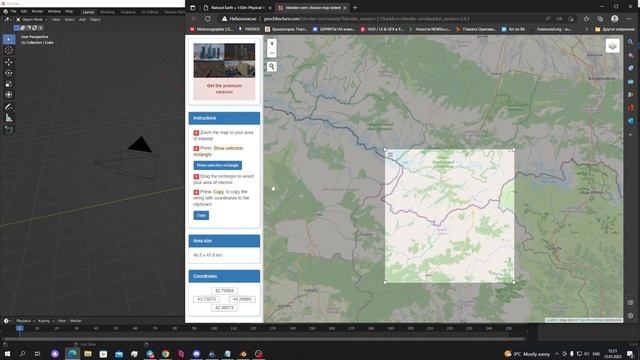Open Blender Edit menu
Image resolution: width=640 pixels, height=360 pixels.
(x=24, y=11)
